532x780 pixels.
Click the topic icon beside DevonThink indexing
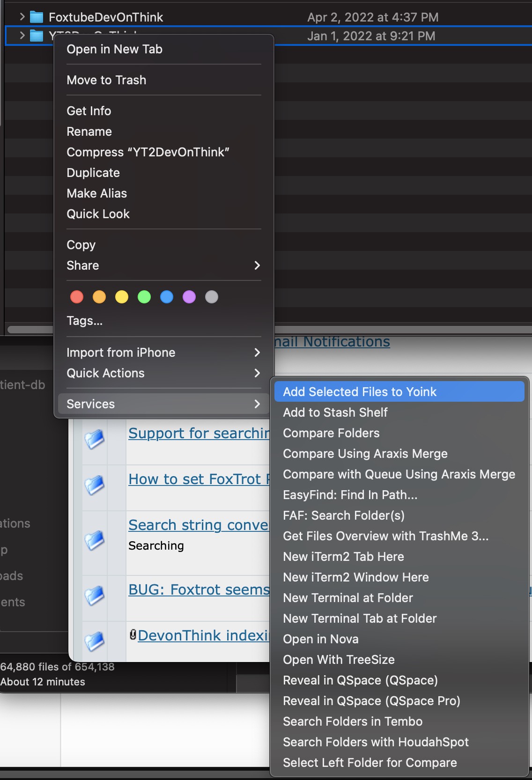coord(95,641)
